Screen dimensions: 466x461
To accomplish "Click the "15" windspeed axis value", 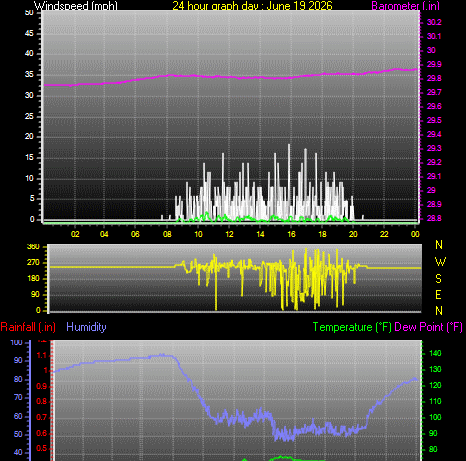I will point(29,157).
